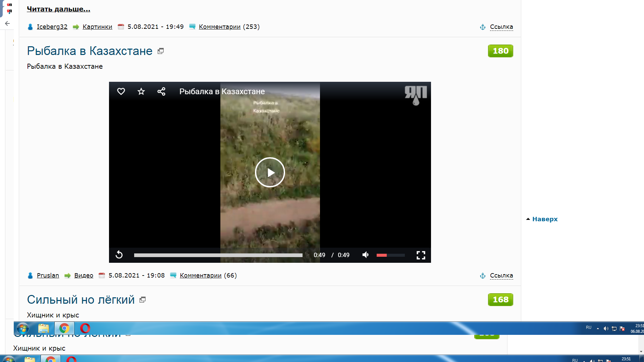644x362 pixels.
Task: Play the Рыбалка в Казахстане video
Action: (x=270, y=172)
